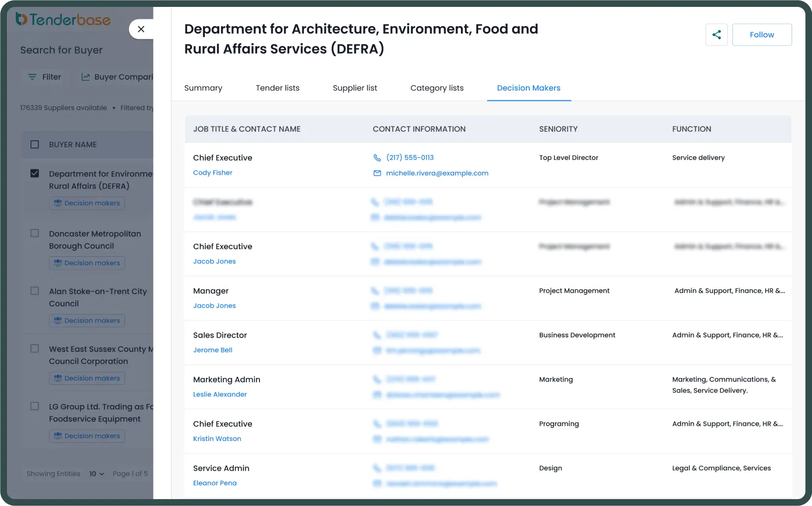Open Cody Fisher contact link
Screen dimensions: 812x506
213,173
